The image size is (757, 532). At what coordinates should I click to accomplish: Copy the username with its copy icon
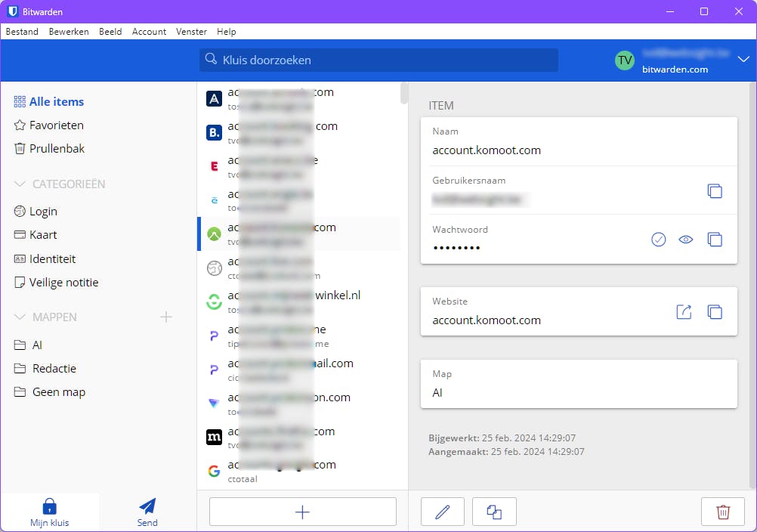click(x=715, y=191)
